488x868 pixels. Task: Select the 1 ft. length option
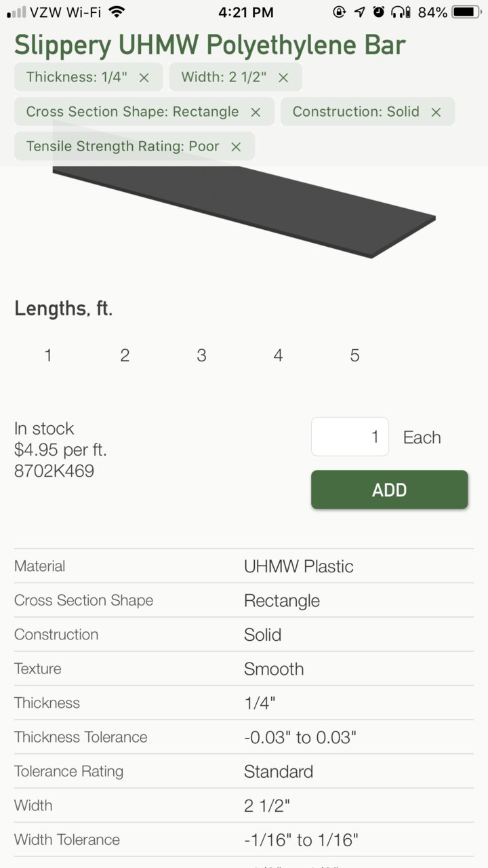click(48, 355)
